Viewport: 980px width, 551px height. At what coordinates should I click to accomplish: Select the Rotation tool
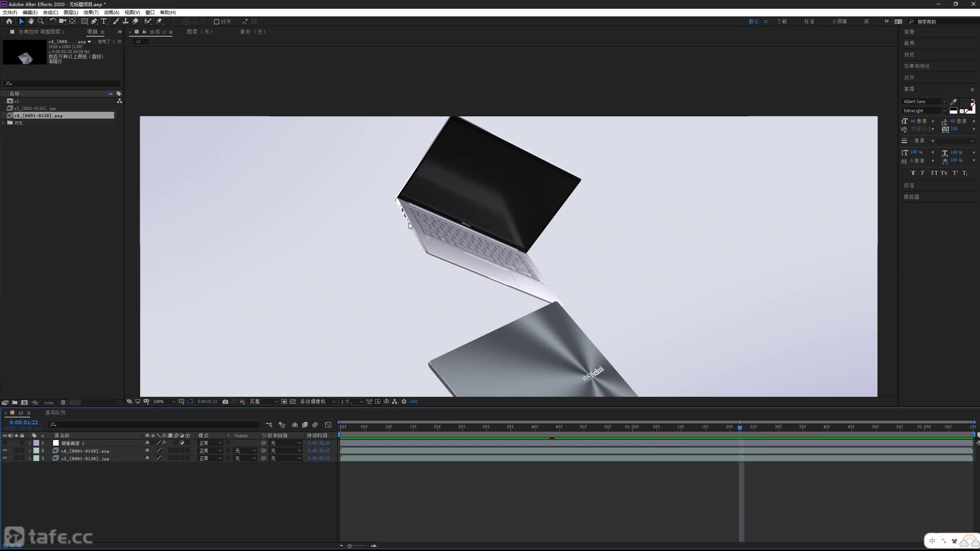click(53, 21)
